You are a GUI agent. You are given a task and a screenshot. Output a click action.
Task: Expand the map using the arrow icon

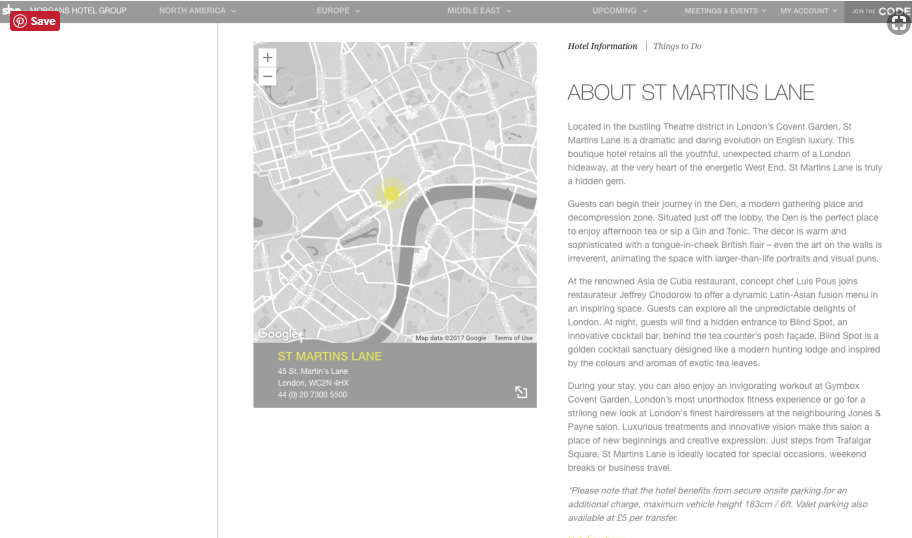[x=521, y=392]
